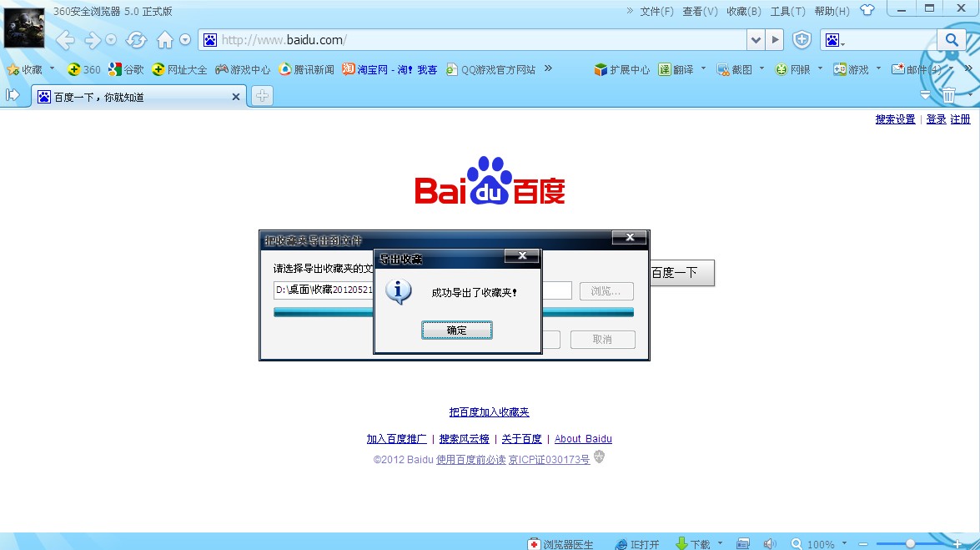Viewport: 980px width, 550px height.
Task: Switch to the 百度一下，你就知道 tab
Action: pos(138,97)
